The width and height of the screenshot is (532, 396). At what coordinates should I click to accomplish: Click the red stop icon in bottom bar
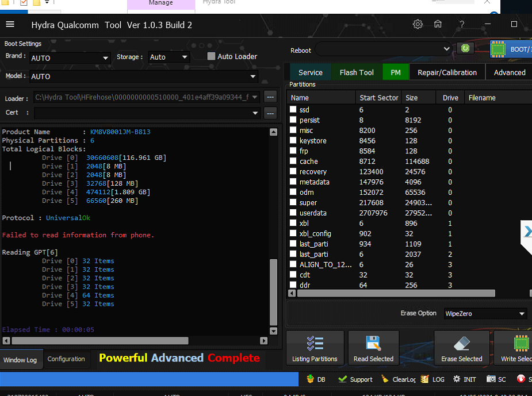521,379
